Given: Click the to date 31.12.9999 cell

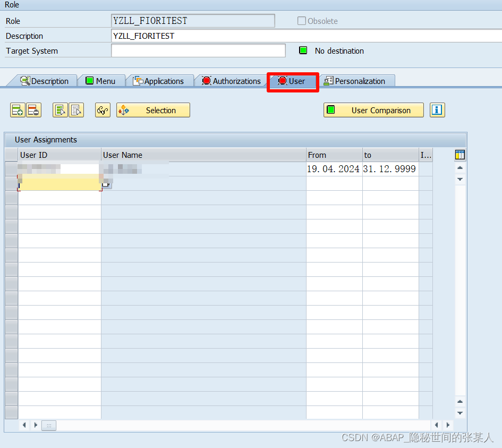Looking at the screenshot, I should 390,169.
